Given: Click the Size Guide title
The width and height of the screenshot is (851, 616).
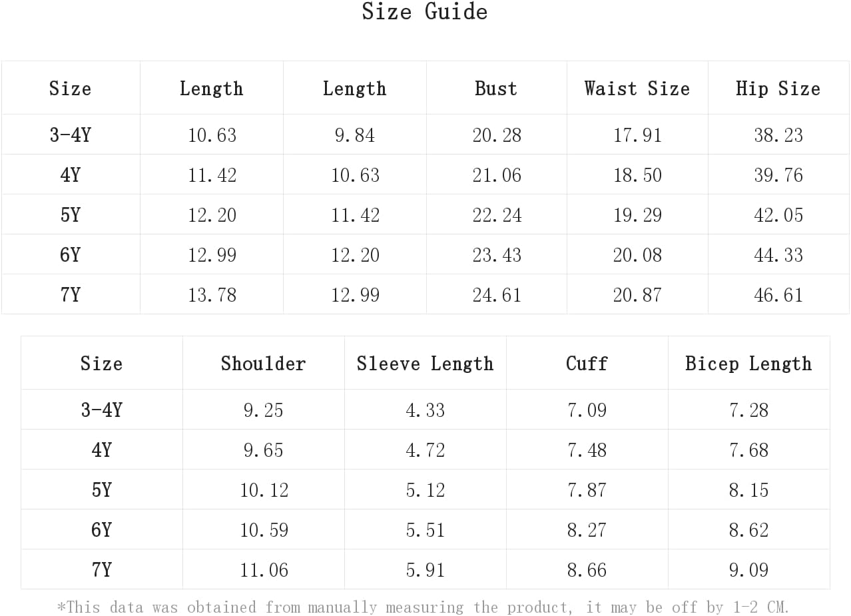Looking at the screenshot, I should tap(425, 11).
